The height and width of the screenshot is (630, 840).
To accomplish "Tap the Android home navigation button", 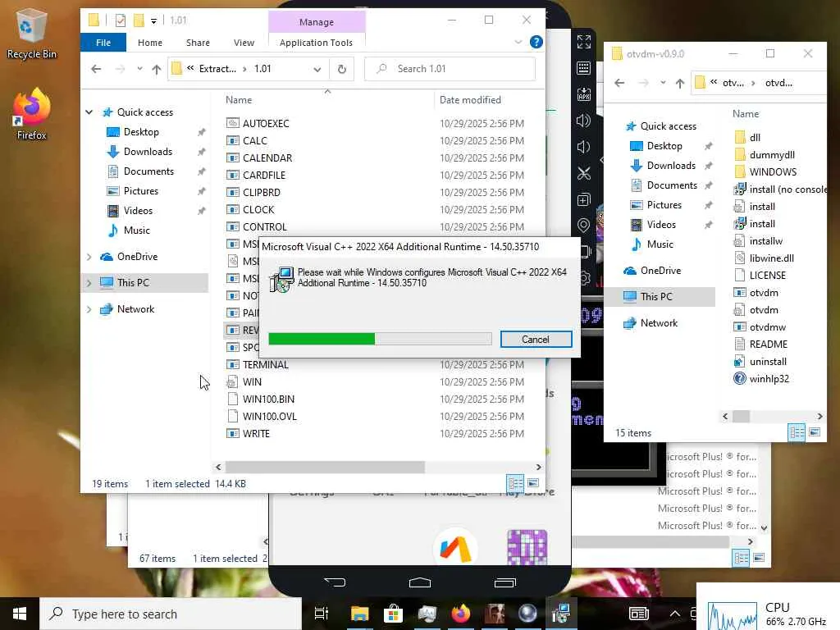I will point(419,582).
